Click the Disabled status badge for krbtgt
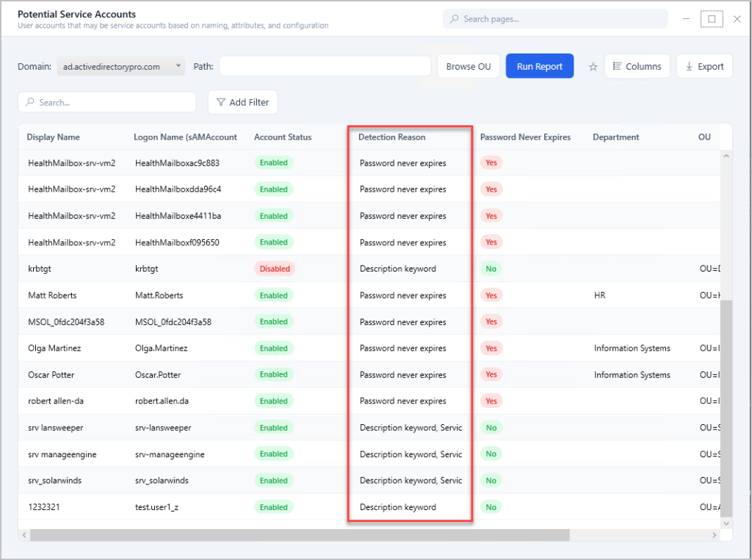The width and height of the screenshot is (752, 560). [x=275, y=269]
